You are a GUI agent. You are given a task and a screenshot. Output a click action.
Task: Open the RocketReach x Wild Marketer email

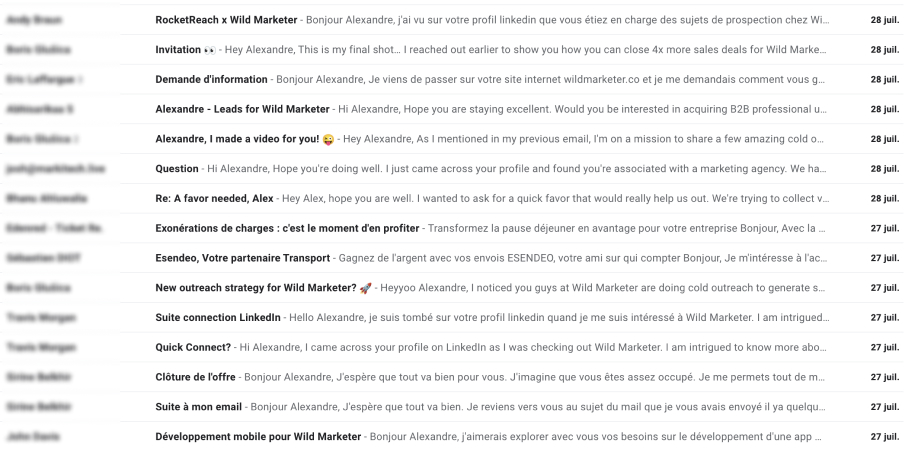pyautogui.click(x=452, y=20)
